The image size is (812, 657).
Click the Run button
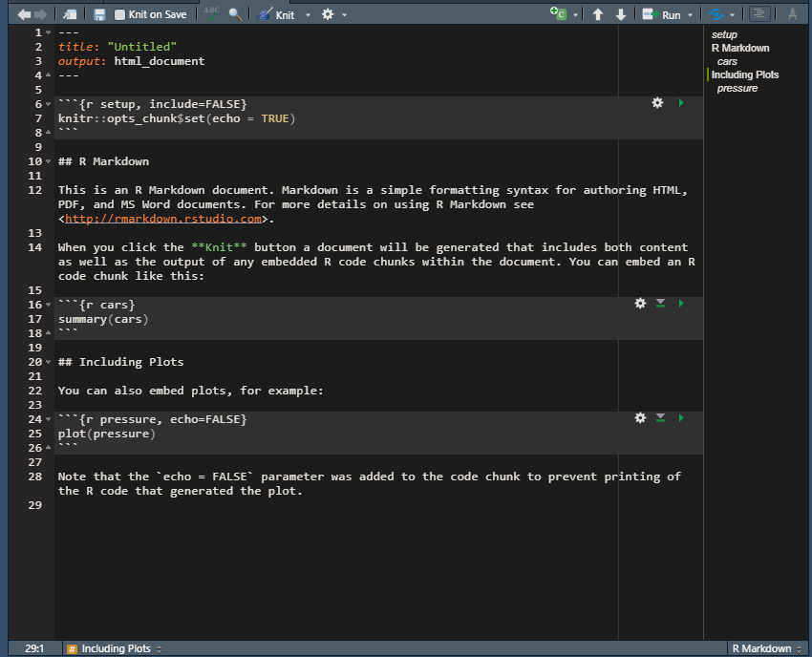pos(662,14)
